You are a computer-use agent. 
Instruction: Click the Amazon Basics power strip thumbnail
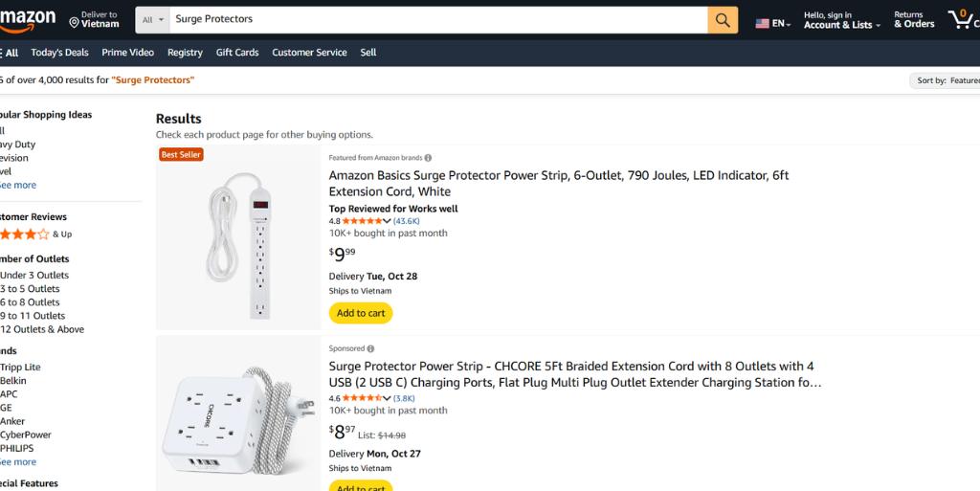(x=238, y=237)
